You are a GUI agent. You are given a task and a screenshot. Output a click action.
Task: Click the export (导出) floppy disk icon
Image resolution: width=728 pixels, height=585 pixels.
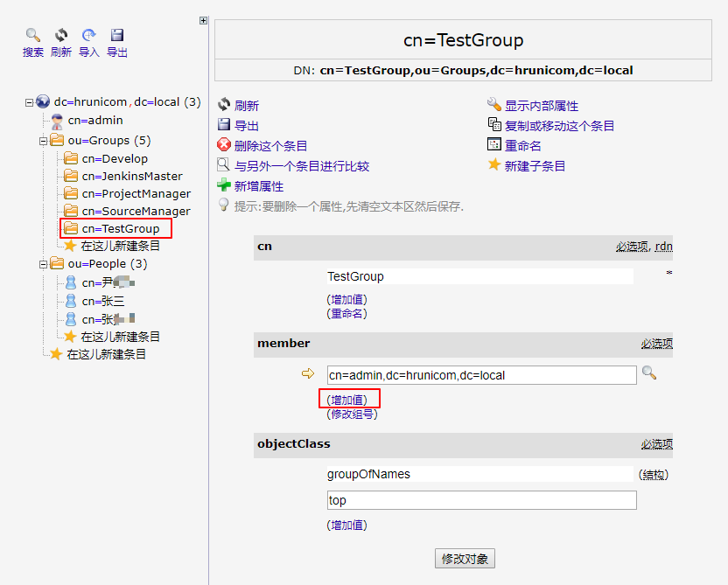(117, 36)
